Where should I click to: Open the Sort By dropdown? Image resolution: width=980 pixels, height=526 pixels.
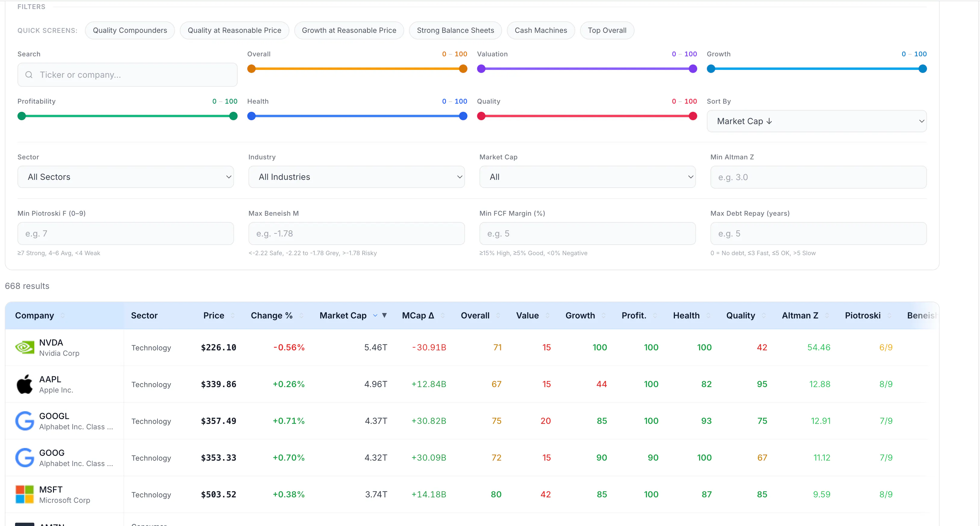816,121
